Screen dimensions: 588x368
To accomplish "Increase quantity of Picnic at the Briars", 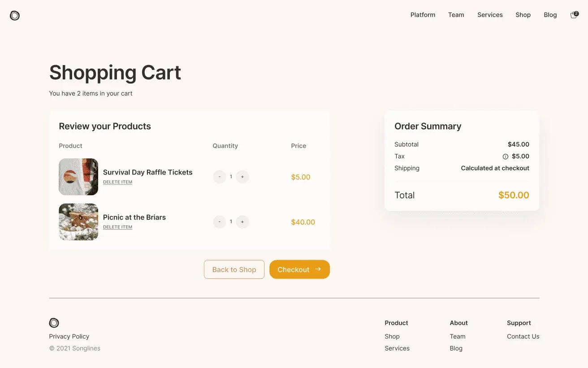I will [242, 222].
